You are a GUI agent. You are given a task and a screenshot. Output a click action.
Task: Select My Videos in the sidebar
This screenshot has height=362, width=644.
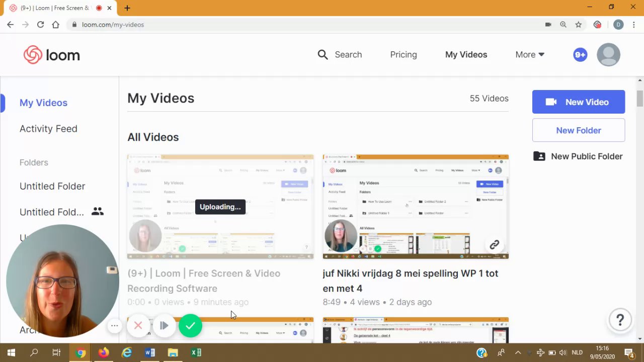[x=43, y=103]
